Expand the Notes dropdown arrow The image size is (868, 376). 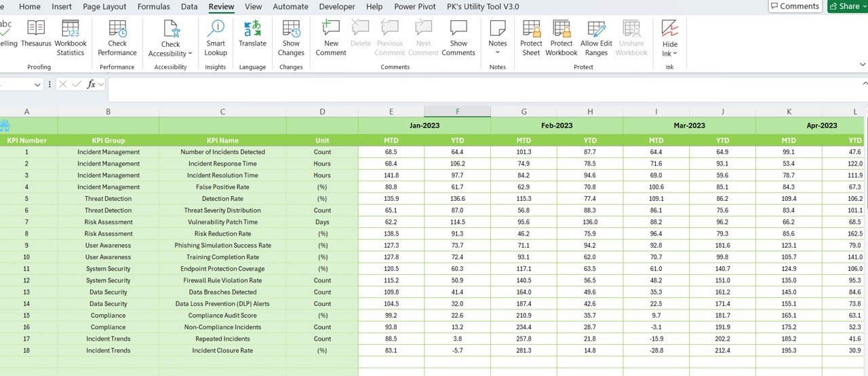[x=498, y=54]
